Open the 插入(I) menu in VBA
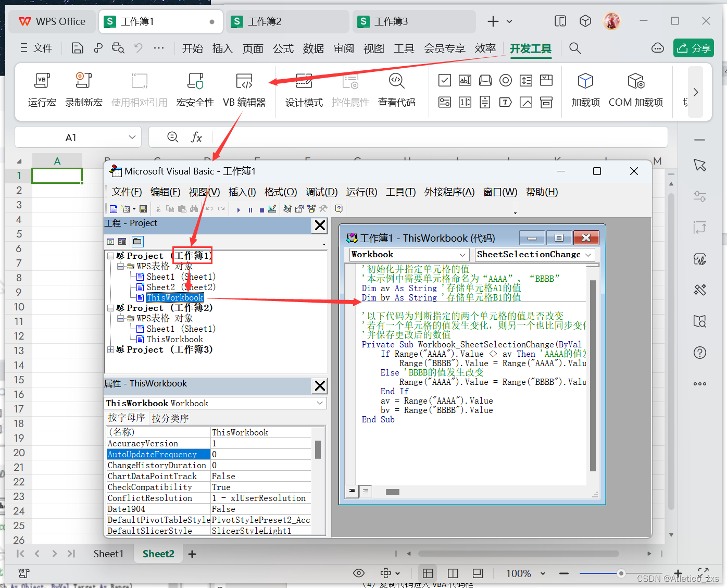This screenshot has width=727, height=588. tap(242, 192)
